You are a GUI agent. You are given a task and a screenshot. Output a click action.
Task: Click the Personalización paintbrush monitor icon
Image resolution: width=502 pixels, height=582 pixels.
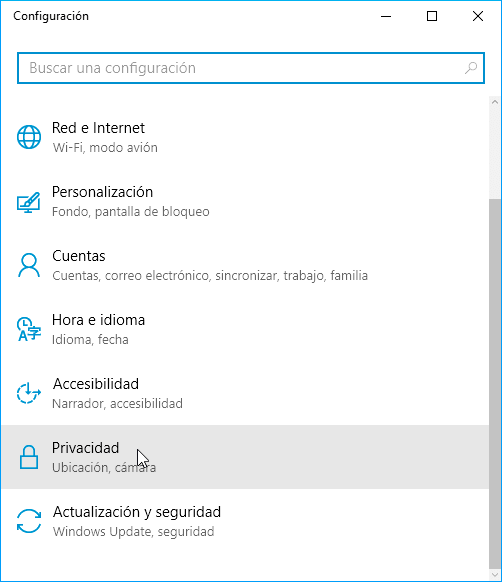point(29,202)
